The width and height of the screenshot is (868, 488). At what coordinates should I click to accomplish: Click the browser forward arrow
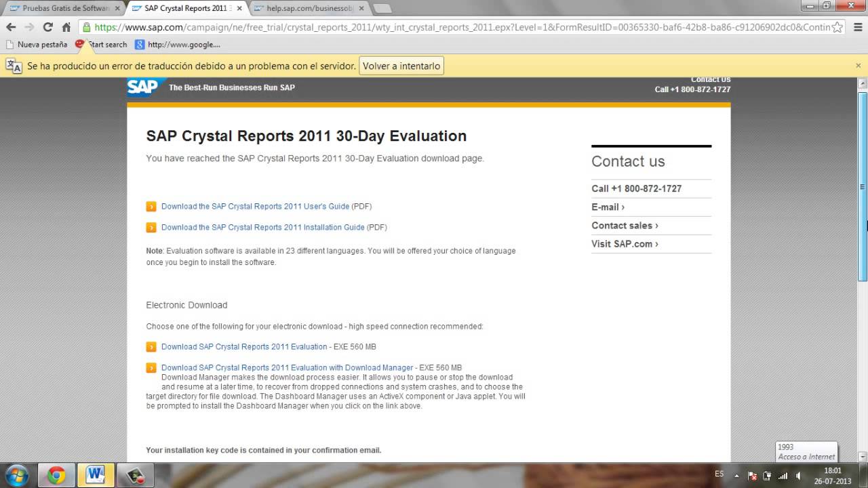point(29,27)
